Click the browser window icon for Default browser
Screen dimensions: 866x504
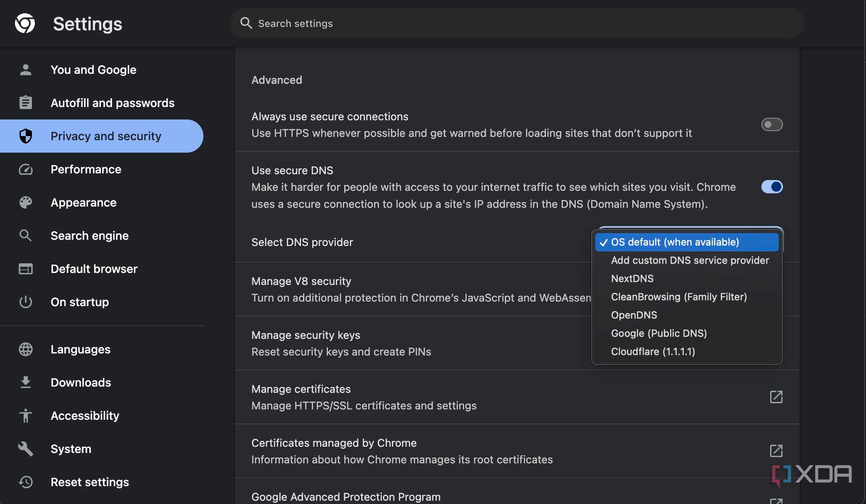pos(26,269)
